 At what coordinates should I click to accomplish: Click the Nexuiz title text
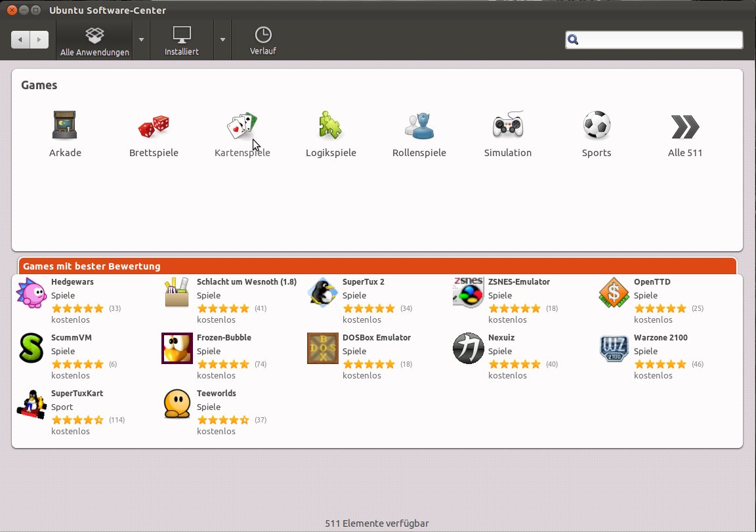(x=501, y=338)
